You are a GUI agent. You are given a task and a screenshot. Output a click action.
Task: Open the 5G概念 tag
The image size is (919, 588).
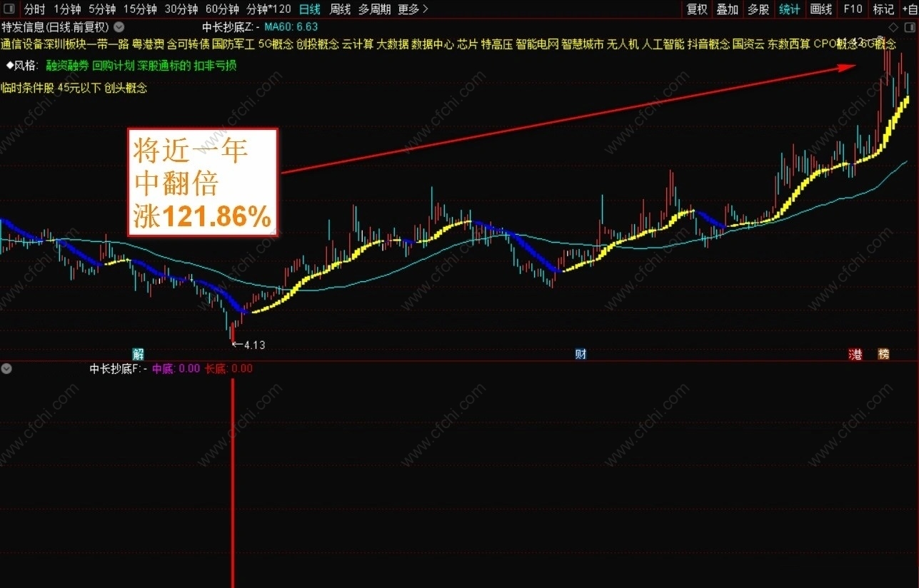tap(276, 44)
